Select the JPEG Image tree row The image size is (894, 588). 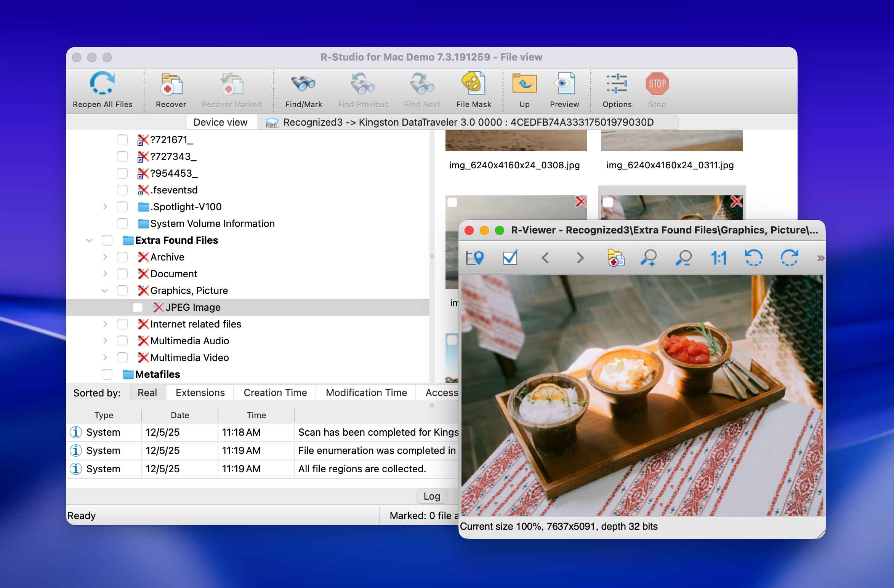248,307
